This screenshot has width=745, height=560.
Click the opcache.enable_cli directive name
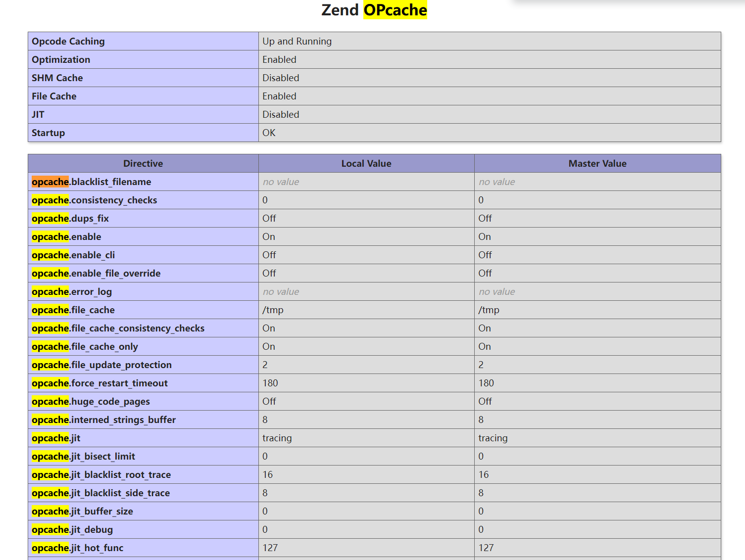coord(73,255)
